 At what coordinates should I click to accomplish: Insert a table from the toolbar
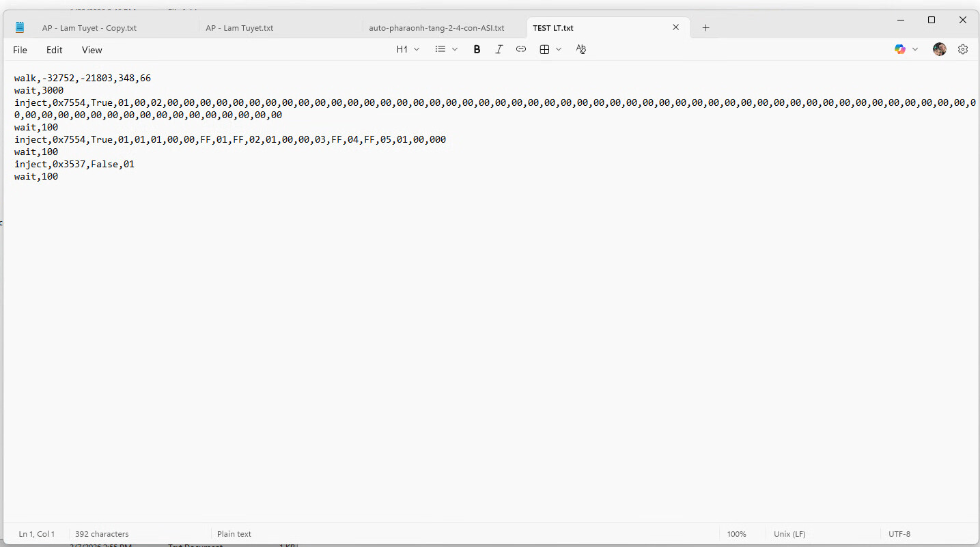pyautogui.click(x=544, y=49)
